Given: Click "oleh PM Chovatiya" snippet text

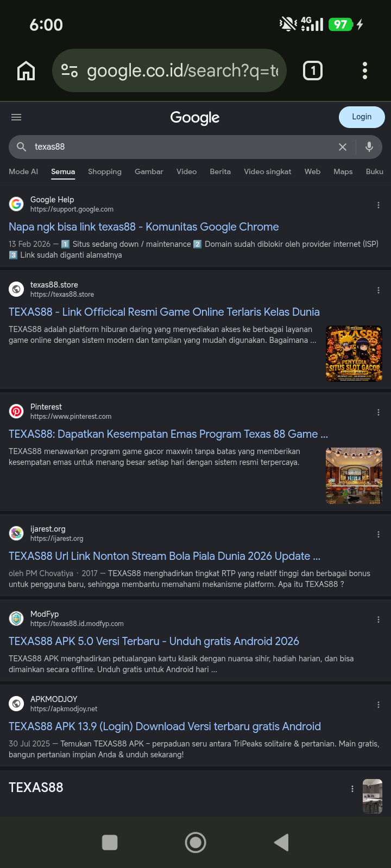Looking at the screenshot, I should click(41, 573).
